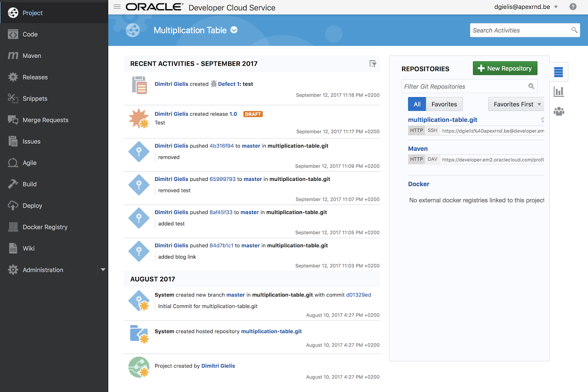The width and height of the screenshot is (588, 392).
Task: Switch to the DAV tab under Maven
Action: tap(433, 159)
